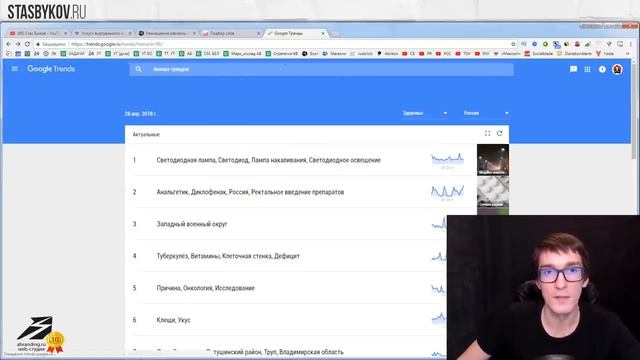Open the country dropdown Россия
This screenshot has width=640, height=360.
click(x=486, y=113)
